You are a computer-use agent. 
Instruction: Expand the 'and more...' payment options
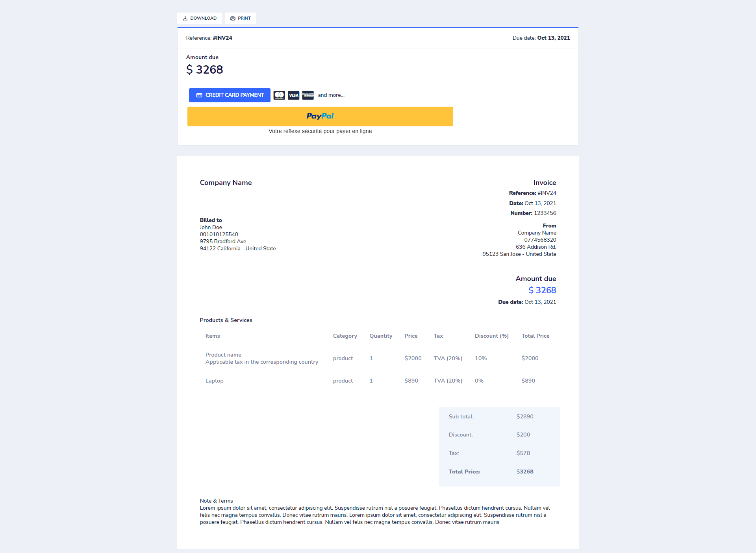pos(332,95)
